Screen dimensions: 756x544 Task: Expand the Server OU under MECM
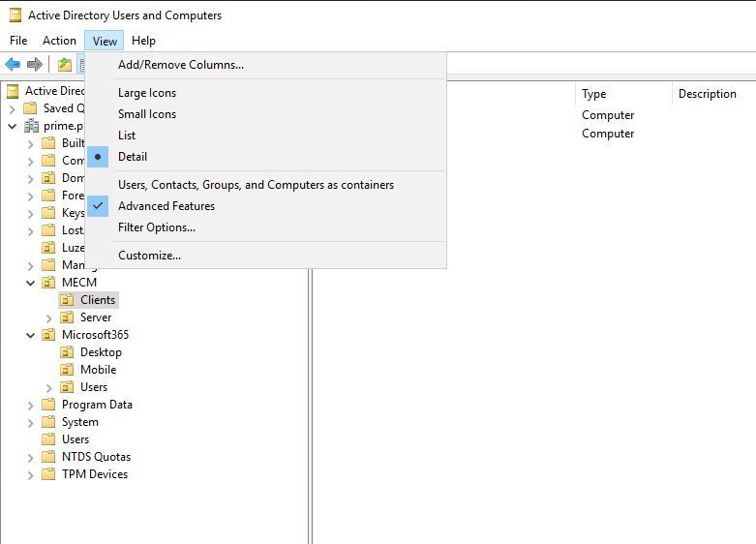coord(49,317)
